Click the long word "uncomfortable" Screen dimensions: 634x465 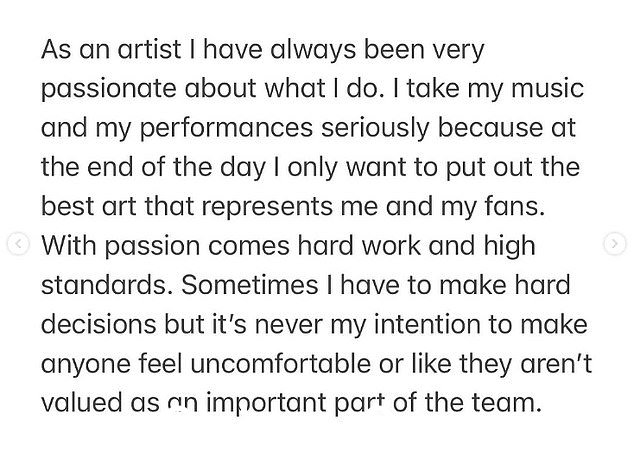(280, 363)
